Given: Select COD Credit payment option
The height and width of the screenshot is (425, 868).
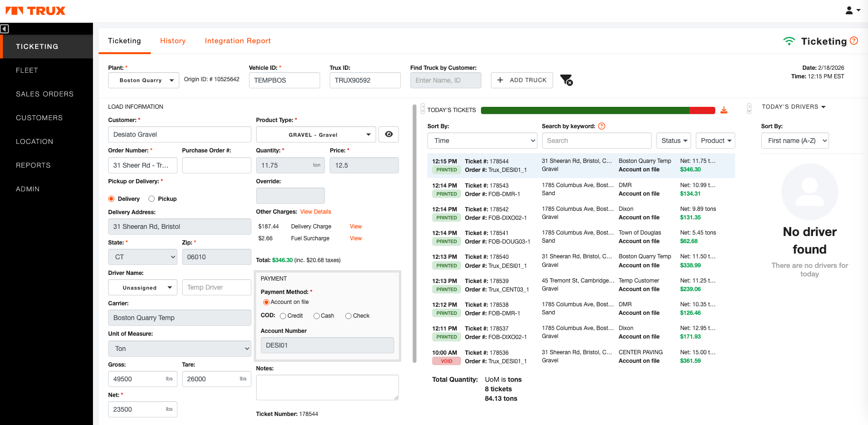Looking at the screenshot, I should coord(283,316).
